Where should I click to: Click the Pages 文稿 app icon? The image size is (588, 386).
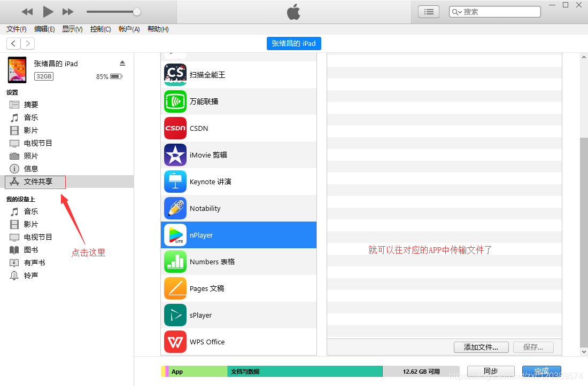tap(175, 288)
